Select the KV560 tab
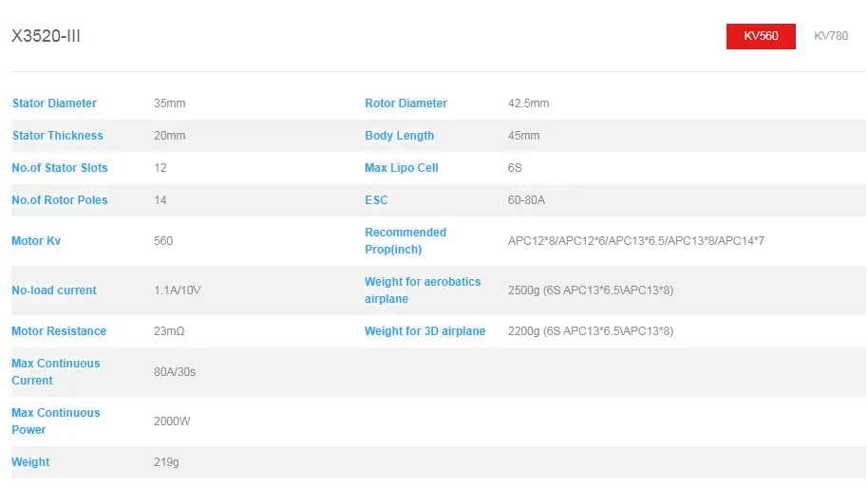868x487 pixels. 761,36
